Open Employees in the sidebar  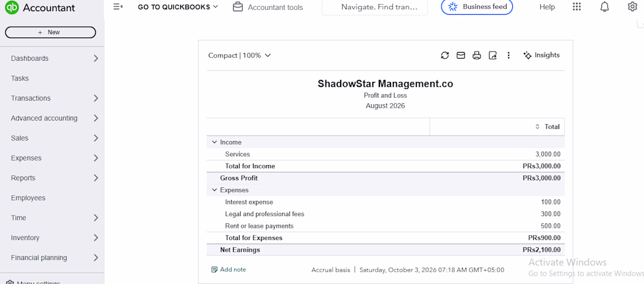(x=28, y=198)
